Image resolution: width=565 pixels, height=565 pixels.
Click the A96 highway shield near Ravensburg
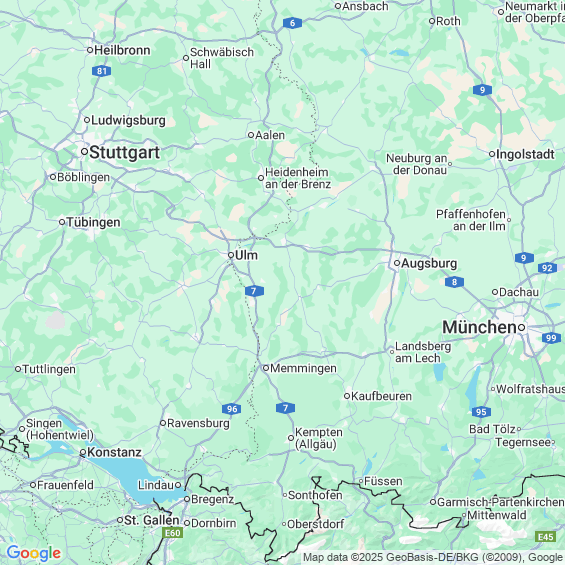(231, 409)
